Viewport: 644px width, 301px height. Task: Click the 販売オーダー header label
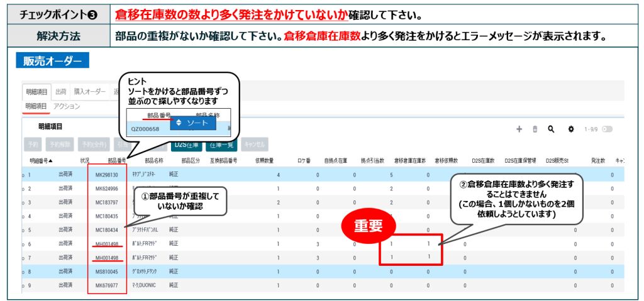coord(53,61)
